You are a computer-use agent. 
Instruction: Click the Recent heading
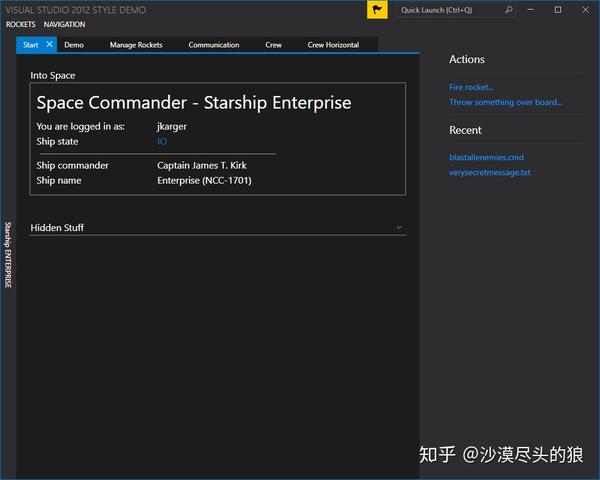point(465,130)
